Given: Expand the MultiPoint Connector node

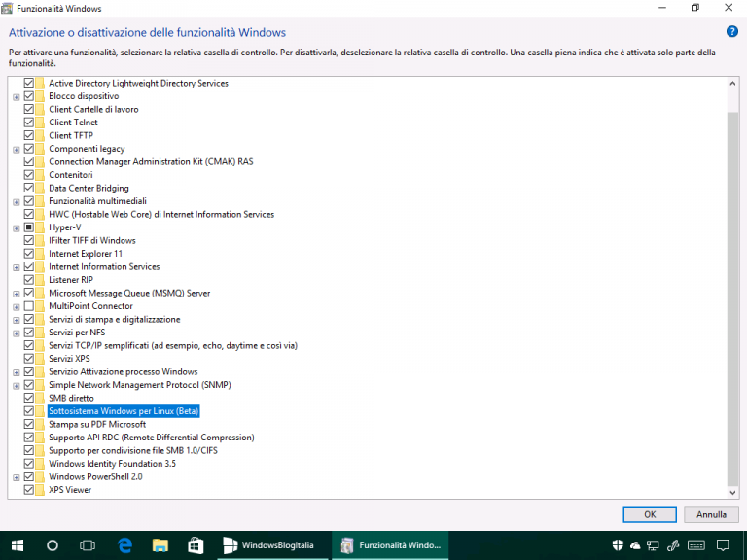Looking at the screenshot, I should point(17,307).
